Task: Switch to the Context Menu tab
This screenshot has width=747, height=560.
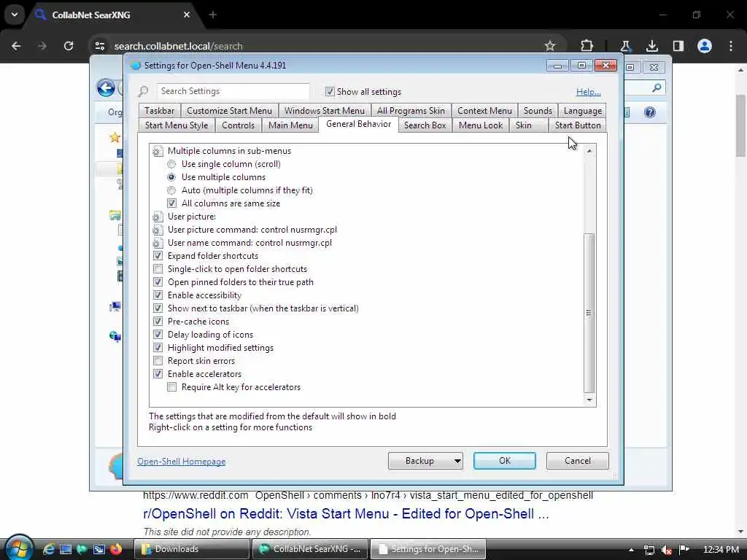Action: point(484,111)
